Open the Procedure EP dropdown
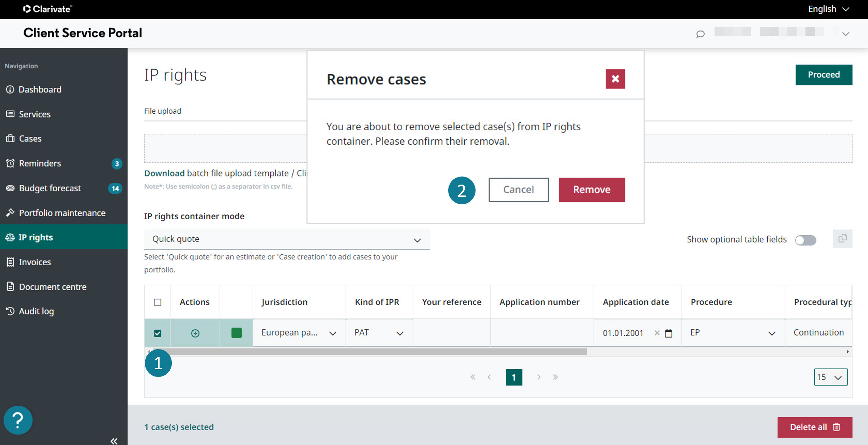The image size is (868, 445). [x=733, y=333]
